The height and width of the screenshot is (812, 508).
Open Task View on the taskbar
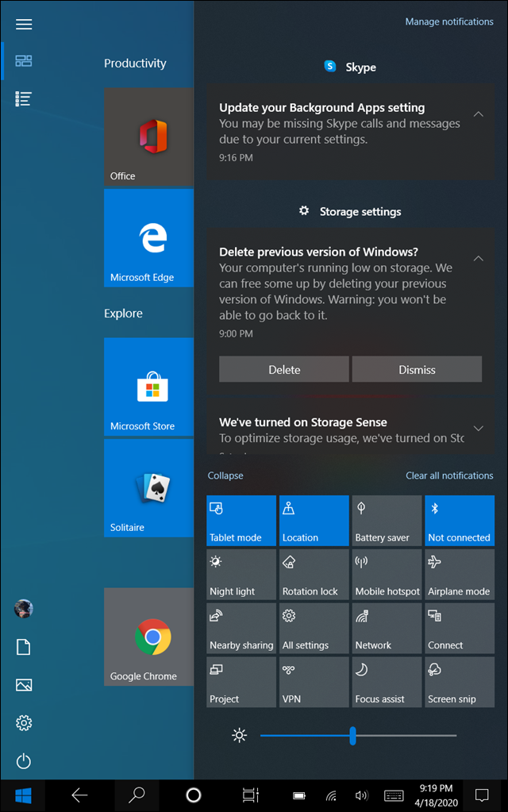[x=250, y=795]
